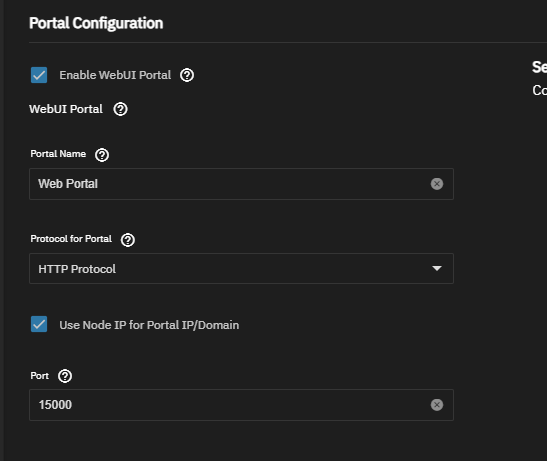This screenshot has height=461, width=547.
Task: Open help tooltip next to Port label
Action: coord(65,376)
